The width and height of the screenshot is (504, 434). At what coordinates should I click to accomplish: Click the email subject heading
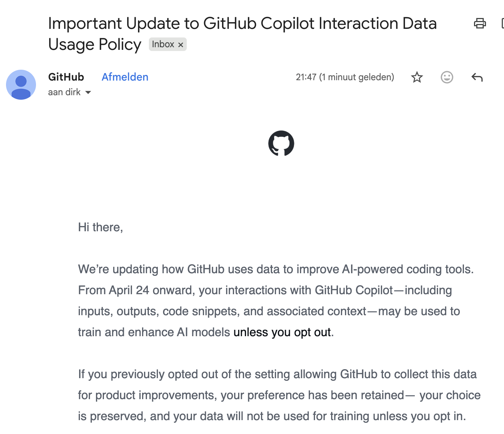coord(242,24)
